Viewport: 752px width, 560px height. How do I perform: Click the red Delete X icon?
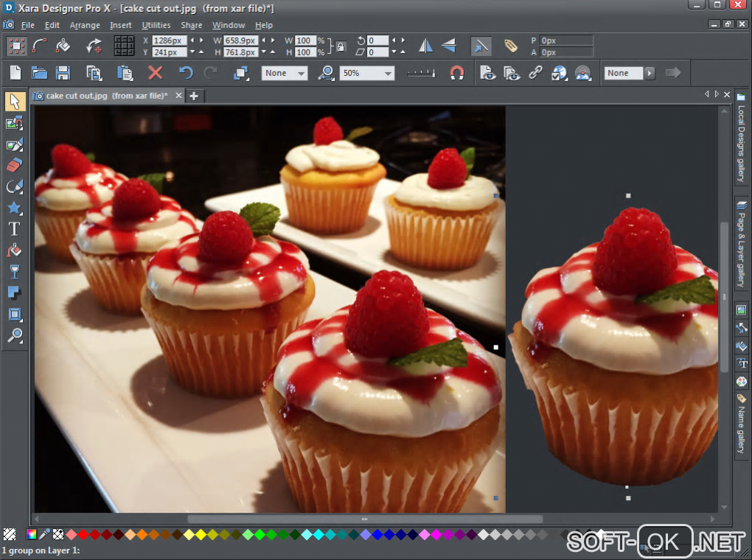[x=155, y=73]
